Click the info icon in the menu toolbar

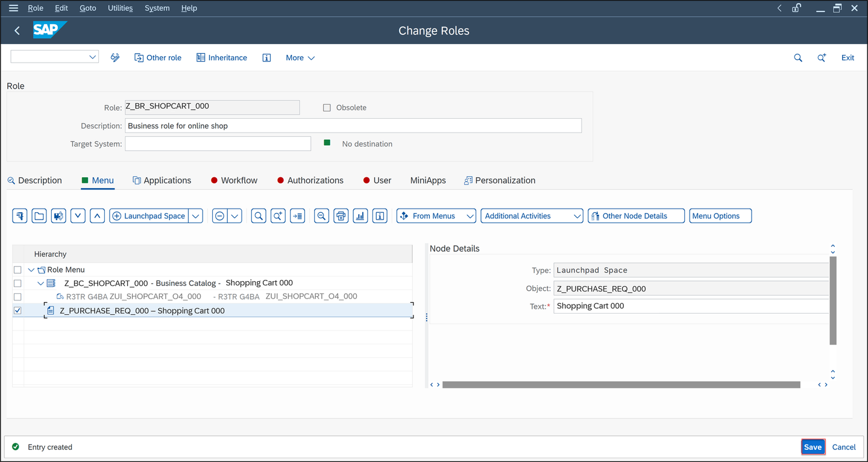click(380, 216)
